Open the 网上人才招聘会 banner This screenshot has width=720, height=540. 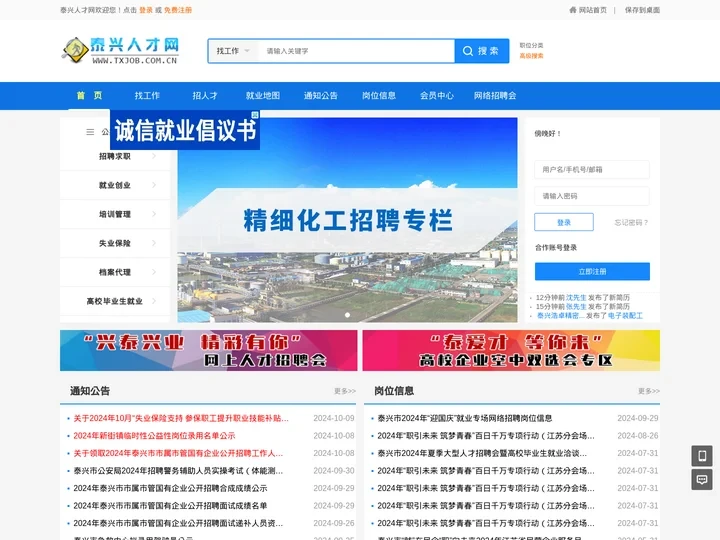point(208,350)
